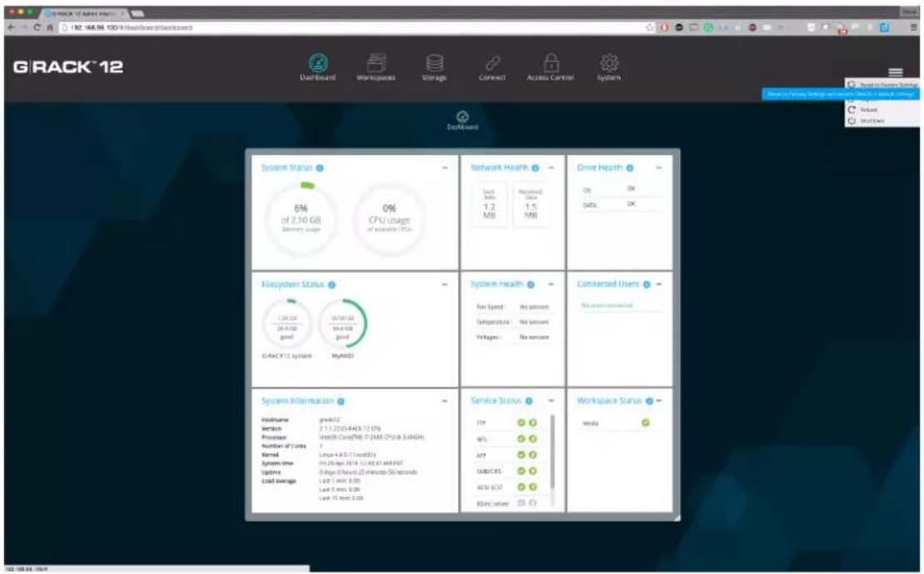Viewport: 924px width, 574px height.
Task: Click the resize handle at dashboard panel corner
Action: pyautogui.click(x=677, y=517)
